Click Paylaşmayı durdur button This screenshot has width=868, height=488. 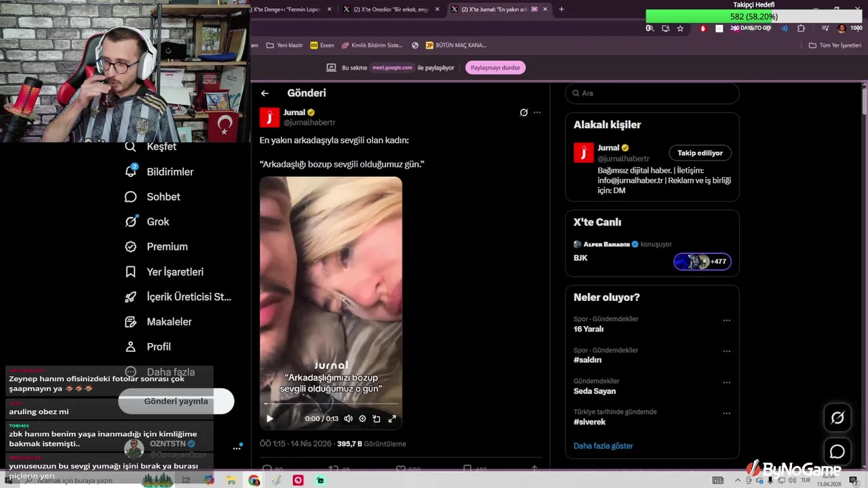point(495,68)
